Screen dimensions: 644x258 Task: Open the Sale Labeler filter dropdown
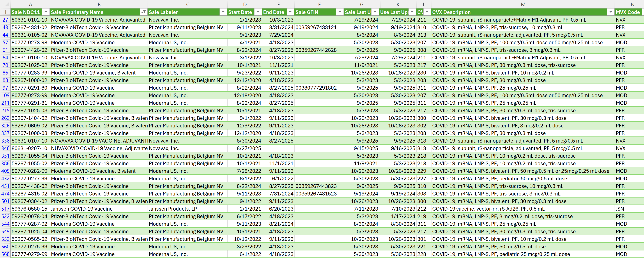pyautogui.click(x=223, y=12)
